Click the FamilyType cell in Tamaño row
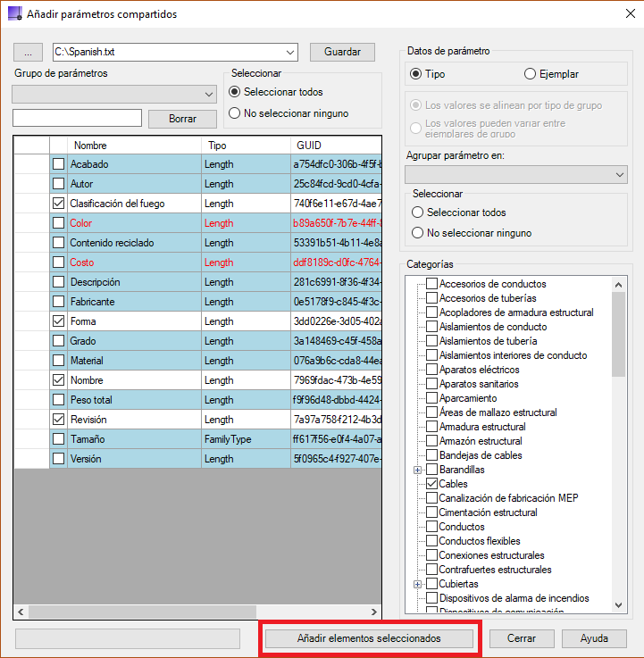Viewport: 644px width, 658px height. pyautogui.click(x=246, y=439)
